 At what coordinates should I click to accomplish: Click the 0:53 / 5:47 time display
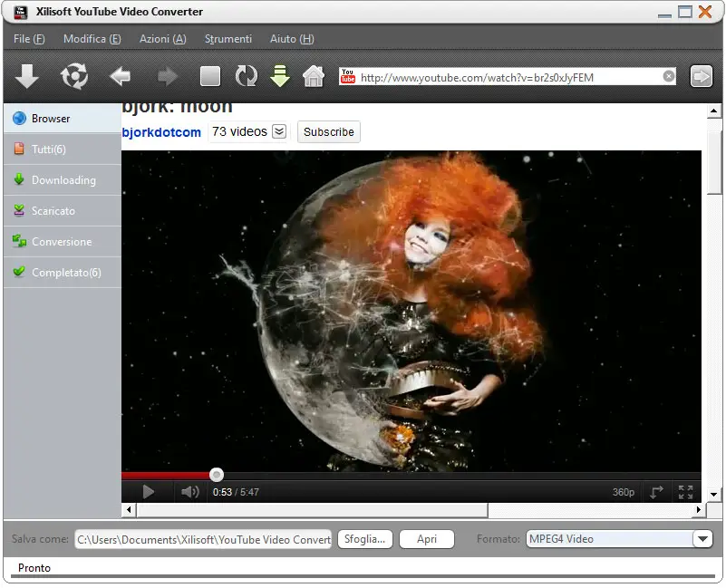pos(236,492)
